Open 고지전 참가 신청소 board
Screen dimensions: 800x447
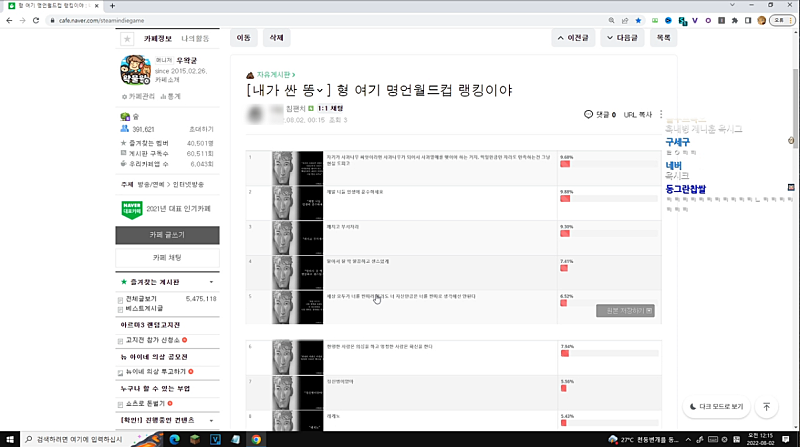pos(153,340)
